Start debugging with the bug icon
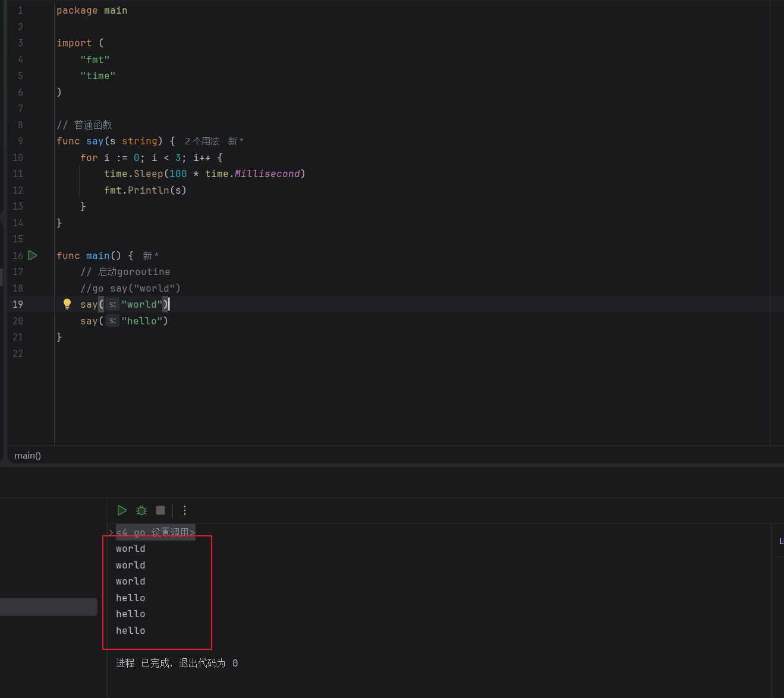Viewport: 784px width, 698px height. tap(141, 510)
